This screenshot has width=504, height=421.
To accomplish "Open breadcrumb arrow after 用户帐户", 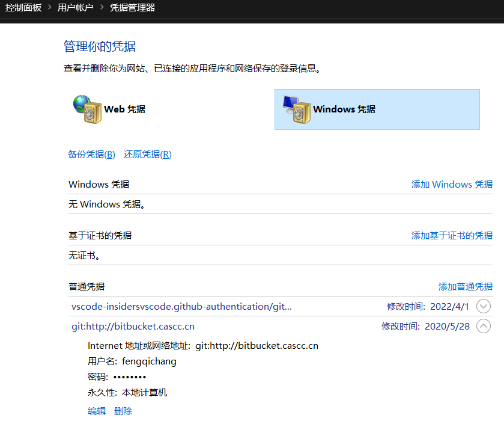I will (x=102, y=8).
